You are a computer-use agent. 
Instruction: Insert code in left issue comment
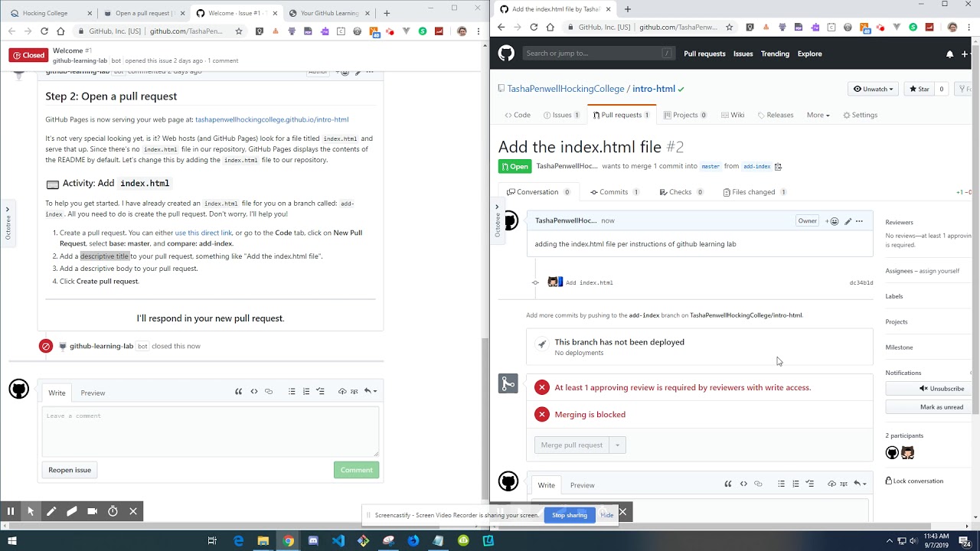click(x=254, y=392)
